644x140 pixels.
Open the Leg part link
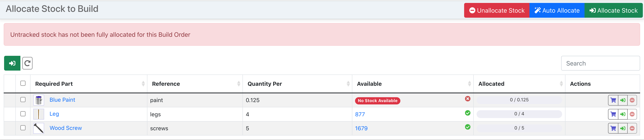(x=54, y=114)
